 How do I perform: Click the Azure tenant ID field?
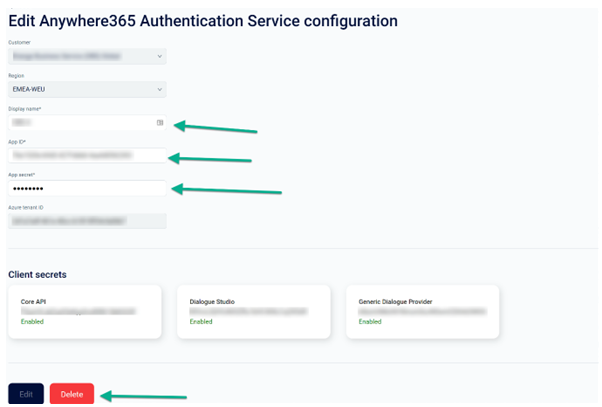(x=87, y=221)
